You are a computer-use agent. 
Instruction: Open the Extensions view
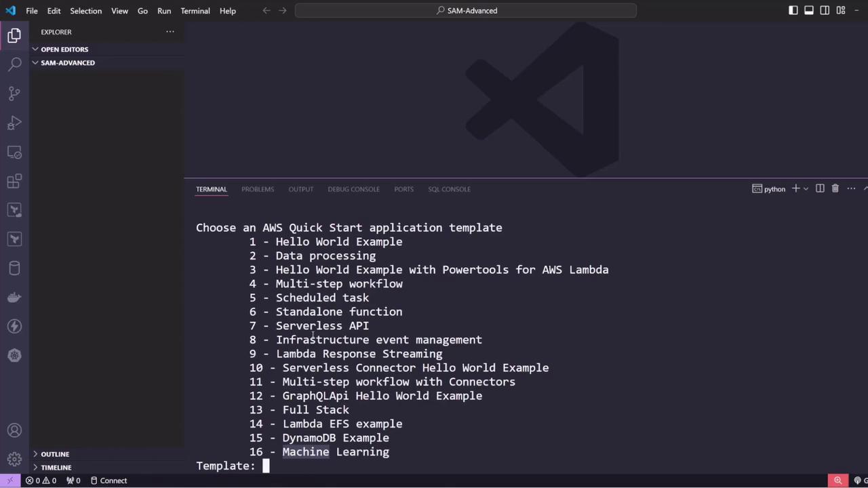click(x=14, y=181)
